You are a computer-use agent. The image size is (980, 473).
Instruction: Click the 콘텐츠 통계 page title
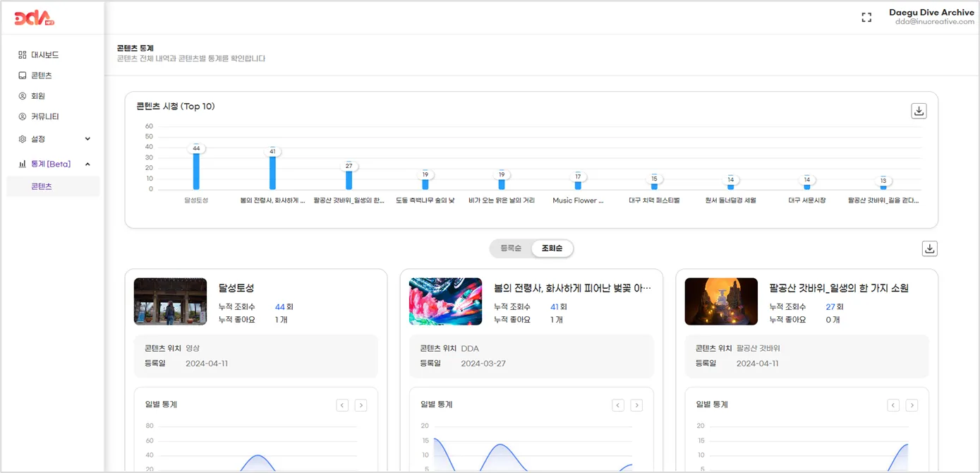(x=135, y=48)
